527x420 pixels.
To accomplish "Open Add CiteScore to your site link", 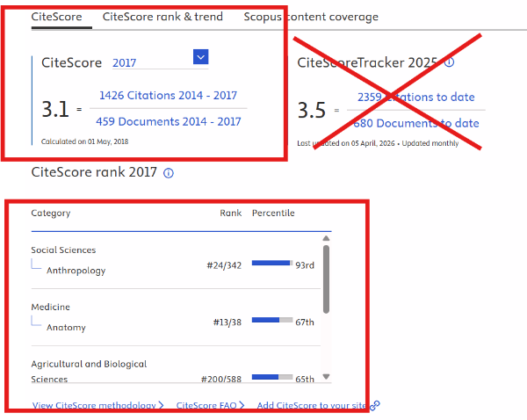I will click(x=312, y=405).
